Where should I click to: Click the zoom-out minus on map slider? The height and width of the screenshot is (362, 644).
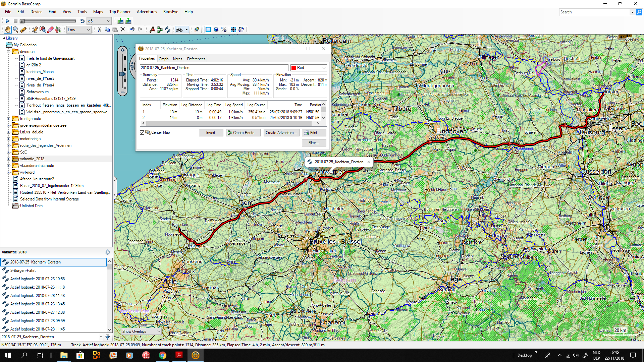click(x=123, y=92)
